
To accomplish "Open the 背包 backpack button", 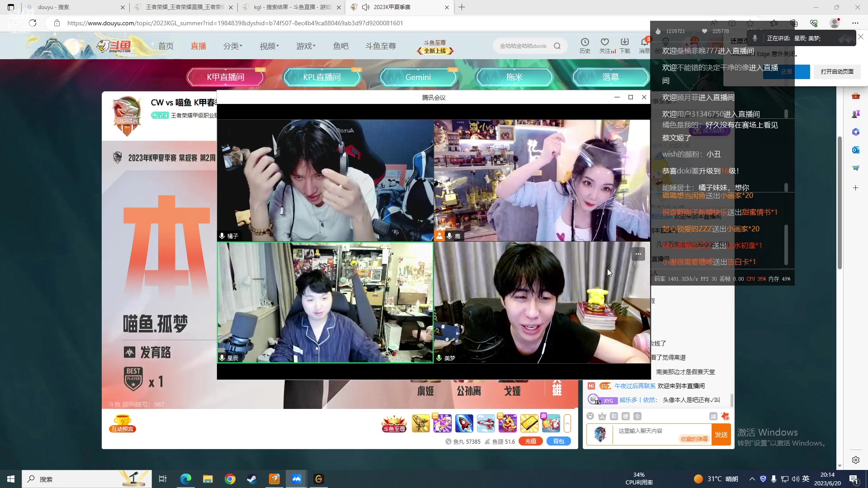I will (x=559, y=441).
